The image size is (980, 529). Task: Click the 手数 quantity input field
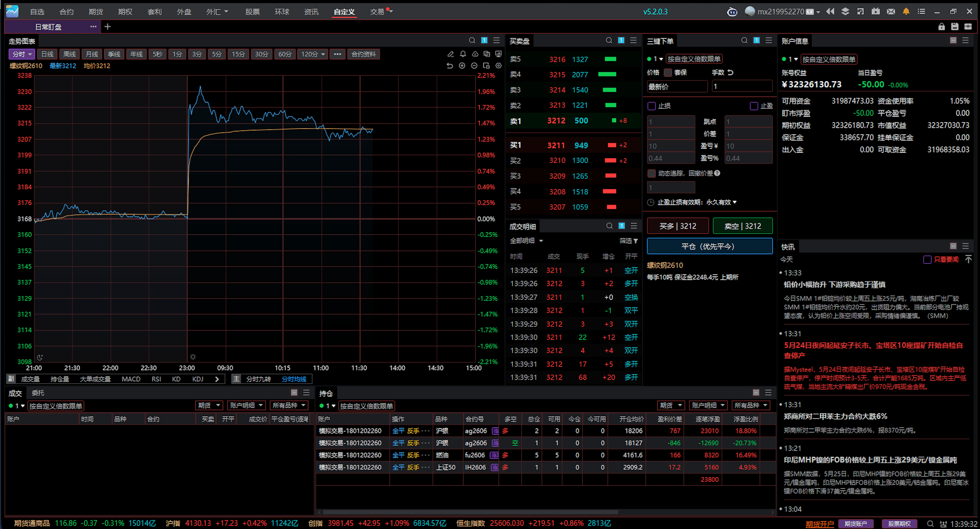(742, 86)
